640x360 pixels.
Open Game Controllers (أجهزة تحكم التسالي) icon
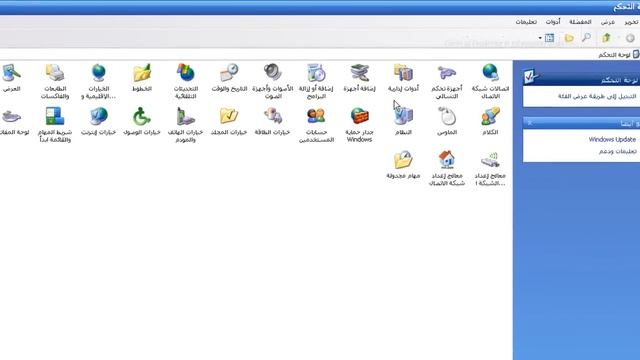click(447, 73)
